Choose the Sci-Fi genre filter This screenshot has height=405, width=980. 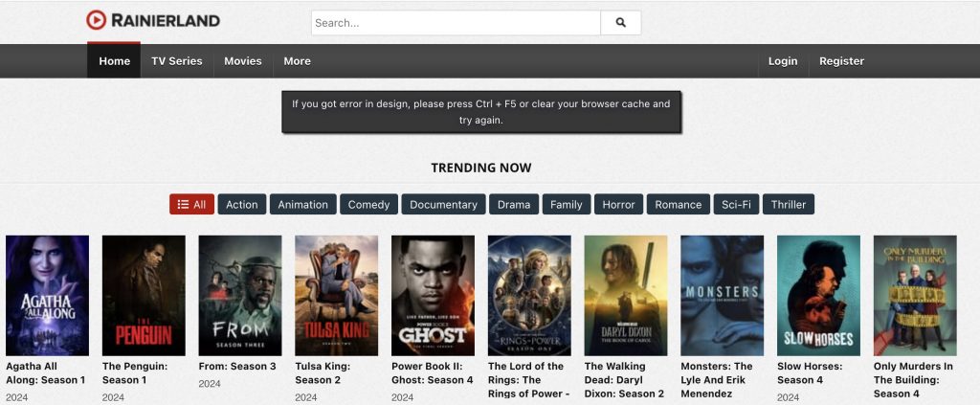(x=736, y=205)
